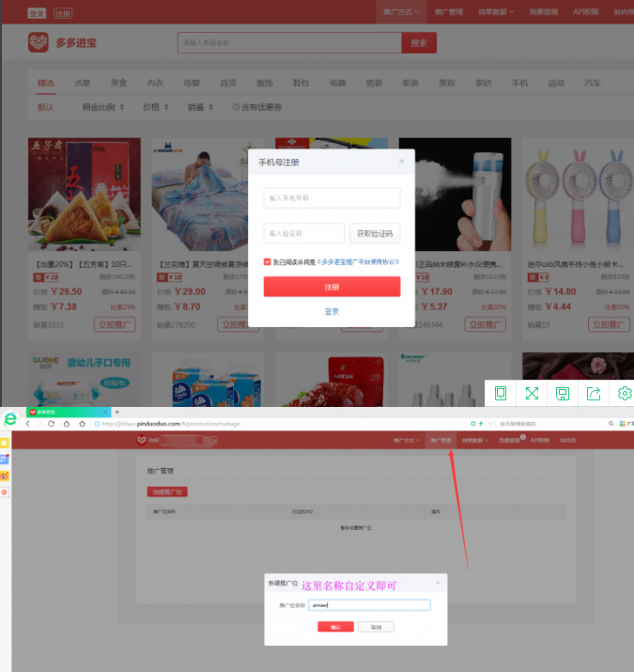Confirm with red 确认 button in 新建推广位 dialog
Viewport: 634px width, 672px height.
click(336, 627)
